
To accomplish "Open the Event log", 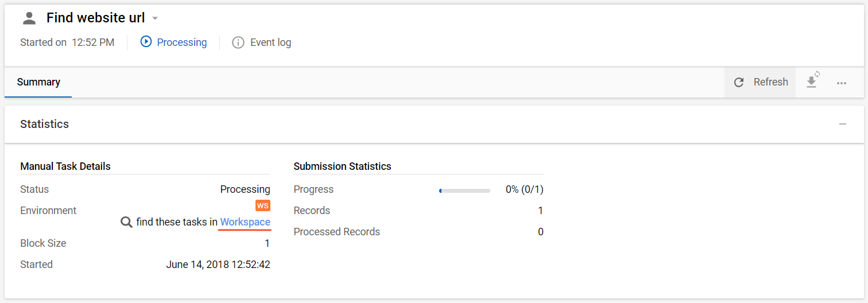I will click(x=270, y=42).
